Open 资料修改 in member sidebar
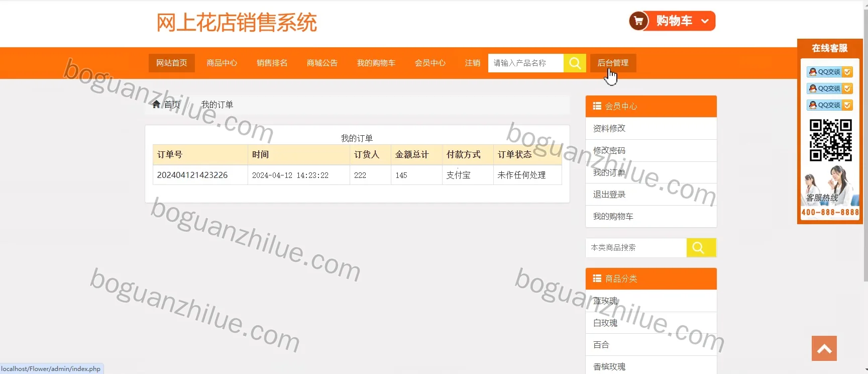 (x=651, y=128)
